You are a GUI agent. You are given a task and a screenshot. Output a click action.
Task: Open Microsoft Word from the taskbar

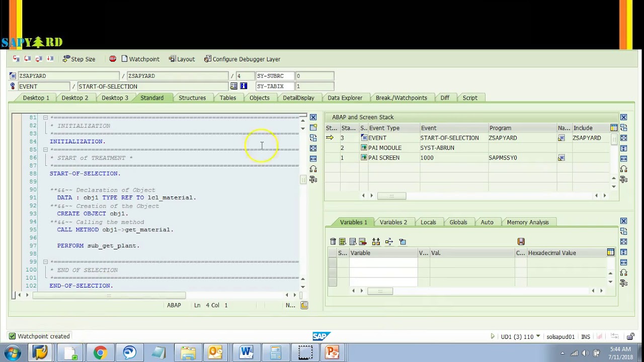pos(246,352)
